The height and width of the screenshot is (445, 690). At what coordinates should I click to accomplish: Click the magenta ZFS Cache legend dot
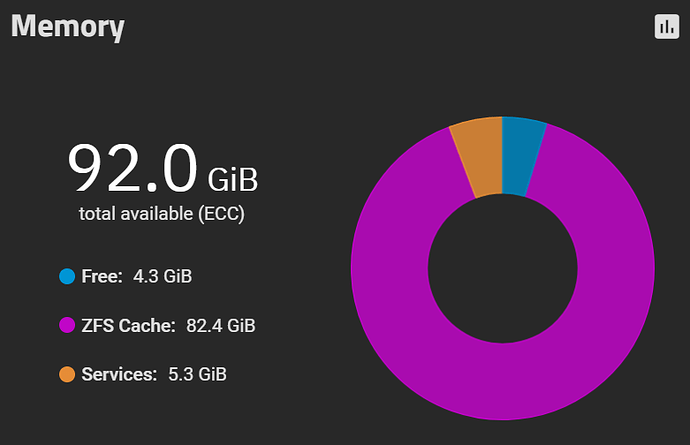click(67, 325)
